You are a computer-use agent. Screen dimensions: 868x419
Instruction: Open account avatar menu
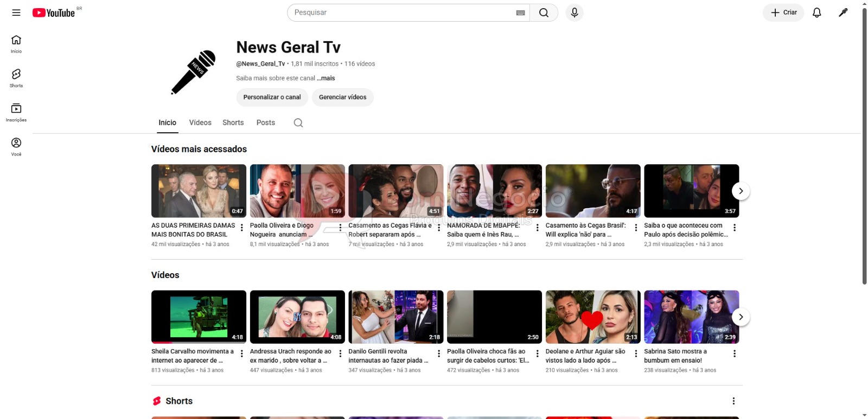(843, 12)
